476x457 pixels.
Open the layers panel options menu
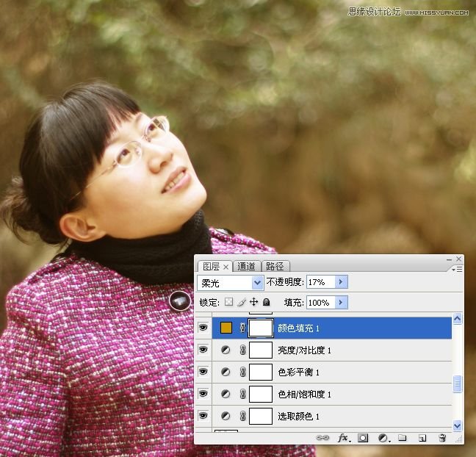pos(457,269)
